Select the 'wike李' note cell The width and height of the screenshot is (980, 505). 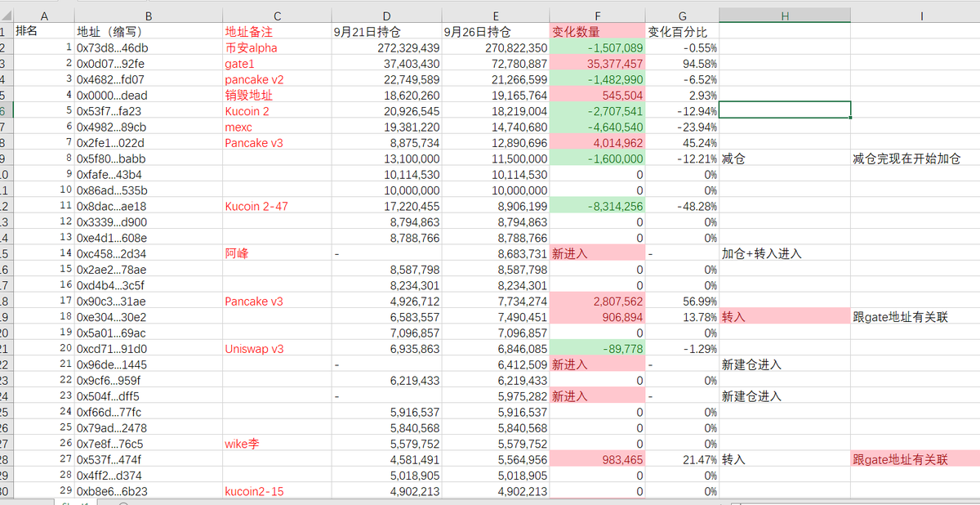(277, 443)
